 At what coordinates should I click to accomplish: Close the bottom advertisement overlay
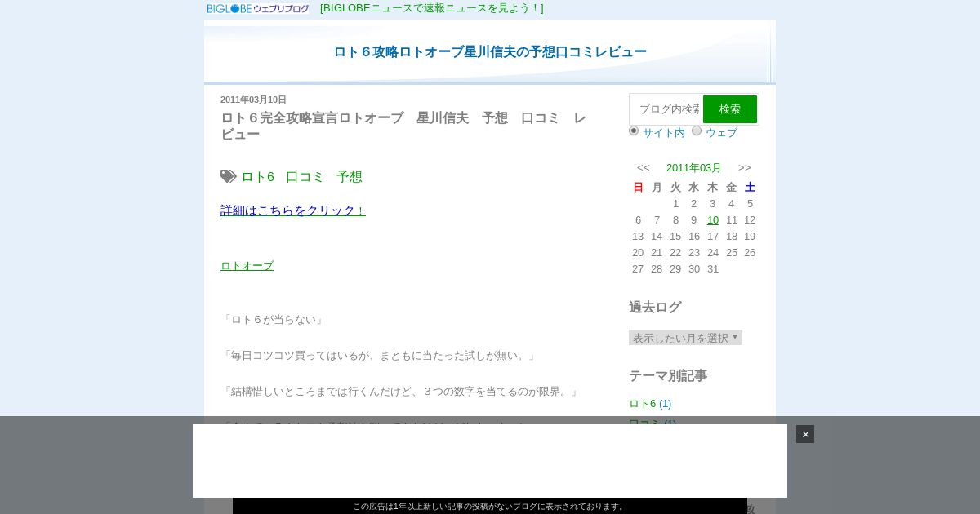tap(805, 434)
